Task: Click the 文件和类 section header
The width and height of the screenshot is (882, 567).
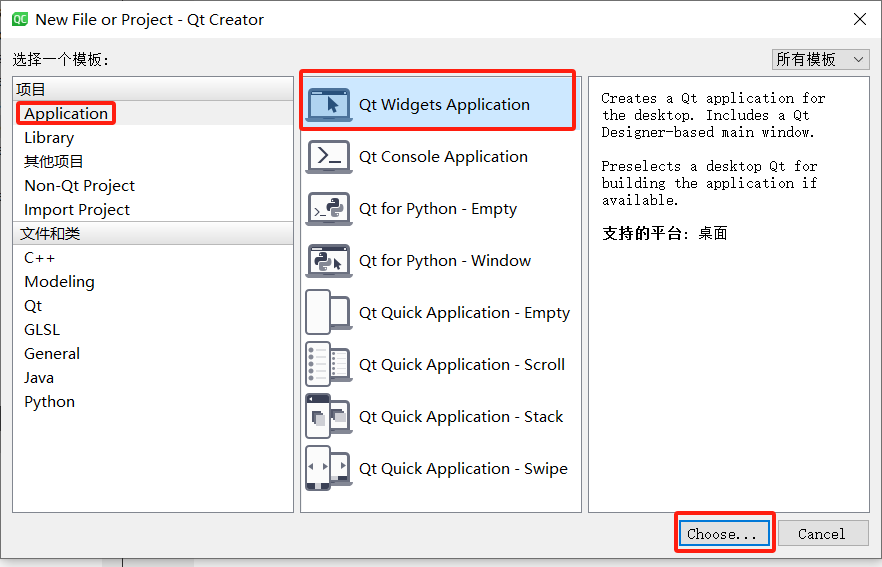Action: (153, 233)
